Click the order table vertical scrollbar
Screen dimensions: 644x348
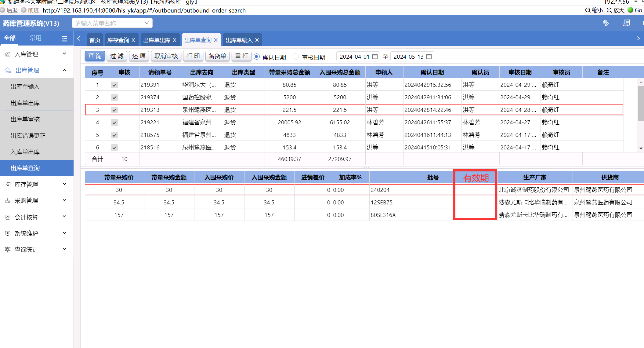(641, 104)
